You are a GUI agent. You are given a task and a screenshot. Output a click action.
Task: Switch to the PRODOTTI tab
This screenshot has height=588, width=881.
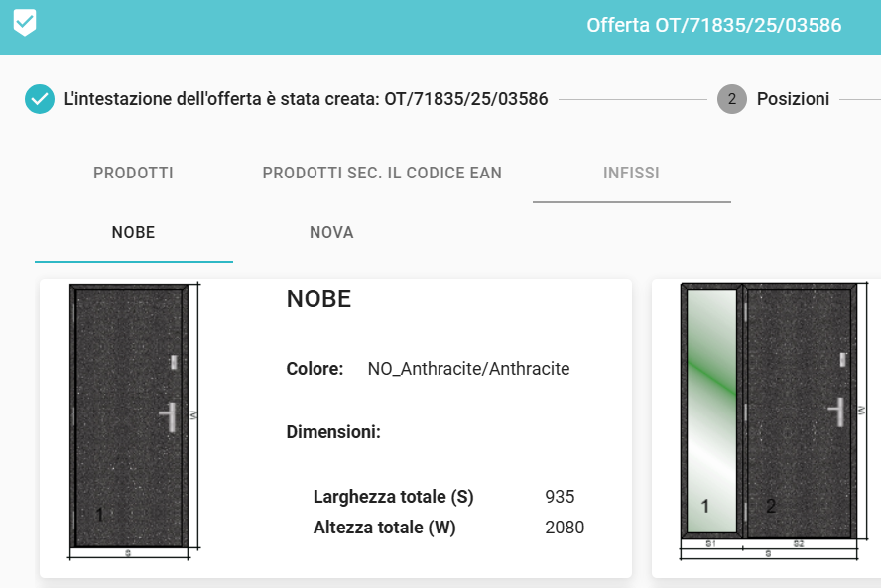[133, 174]
